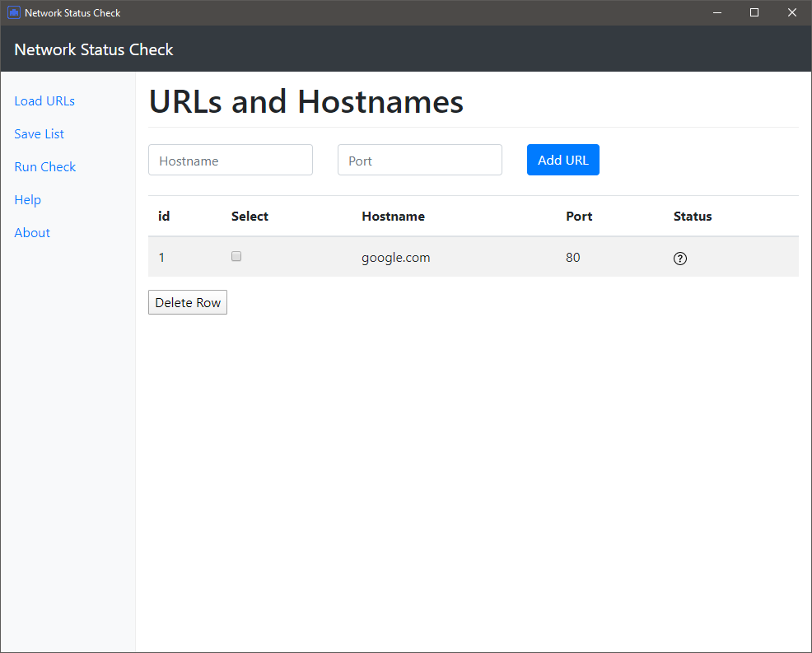Focus the Port input field

click(x=419, y=160)
